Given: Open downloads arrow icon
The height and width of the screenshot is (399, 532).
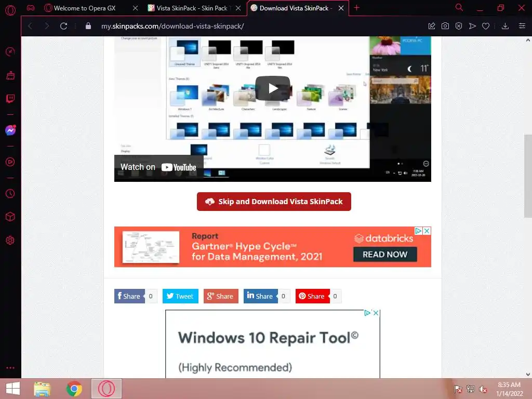Looking at the screenshot, I should coord(505,26).
